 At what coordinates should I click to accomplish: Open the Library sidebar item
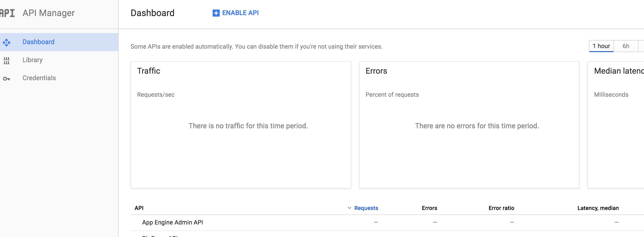(x=32, y=60)
